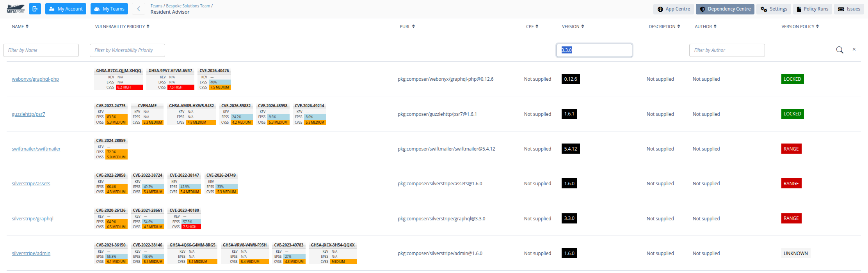The height and width of the screenshot is (273, 868).
Task: Open the swiftmailer/swiftmailer link
Action: (x=36, y=149)
